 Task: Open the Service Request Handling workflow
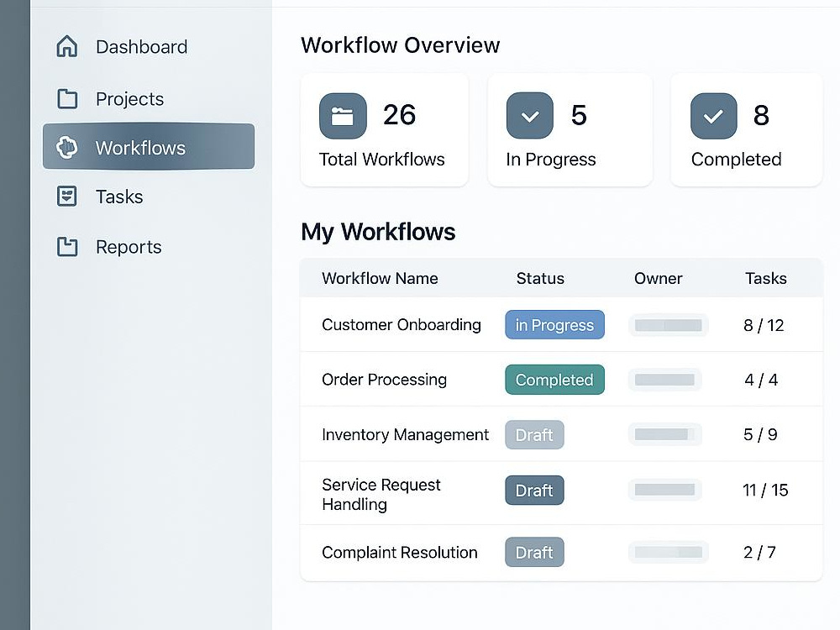pyautogui.click(x=381, y=495)
